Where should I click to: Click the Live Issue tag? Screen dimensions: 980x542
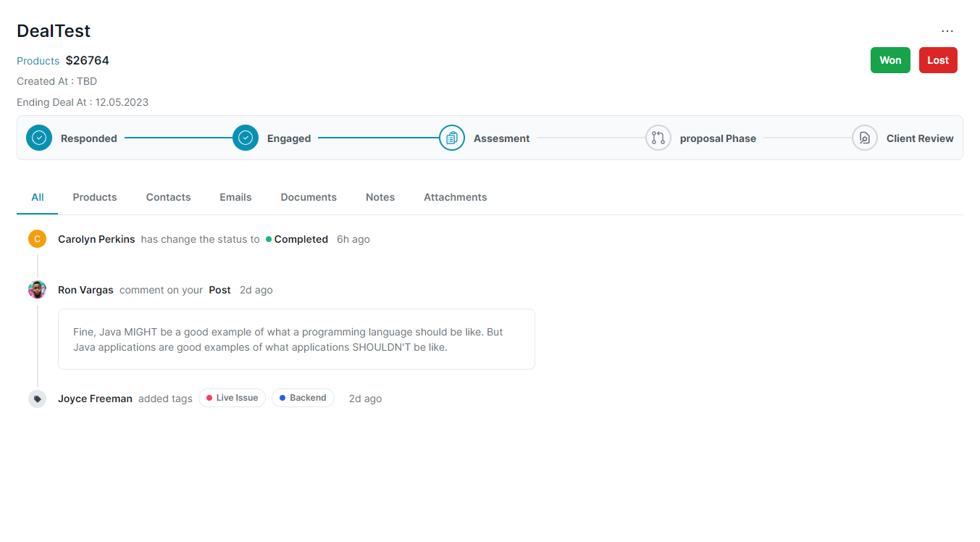233,398
